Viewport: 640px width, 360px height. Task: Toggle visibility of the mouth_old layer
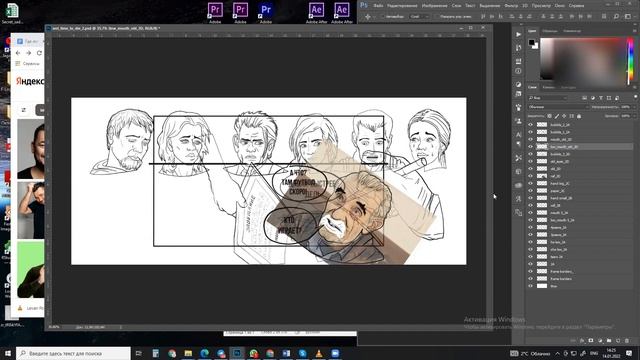click(x=531, y=139)
